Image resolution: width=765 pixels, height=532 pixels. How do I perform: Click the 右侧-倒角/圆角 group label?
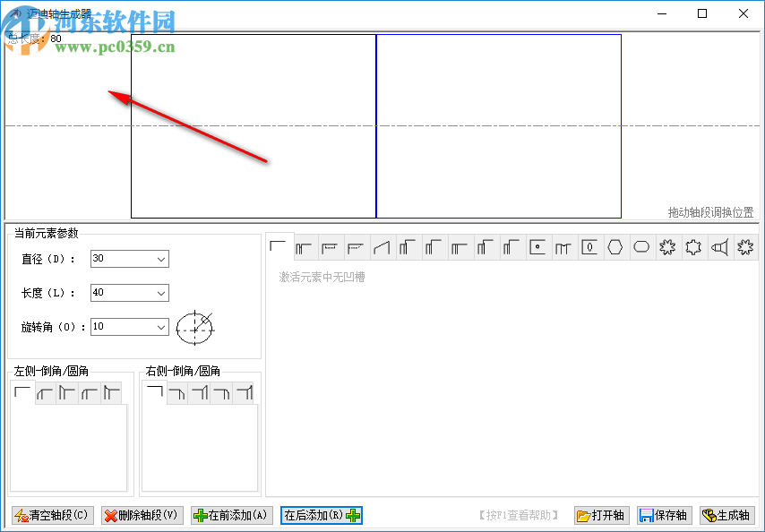183,371
